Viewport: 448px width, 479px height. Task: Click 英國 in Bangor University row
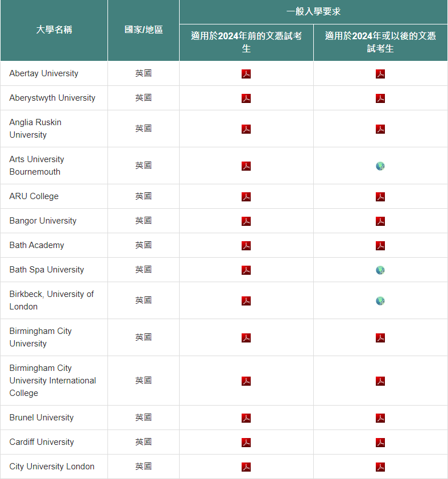143,221
